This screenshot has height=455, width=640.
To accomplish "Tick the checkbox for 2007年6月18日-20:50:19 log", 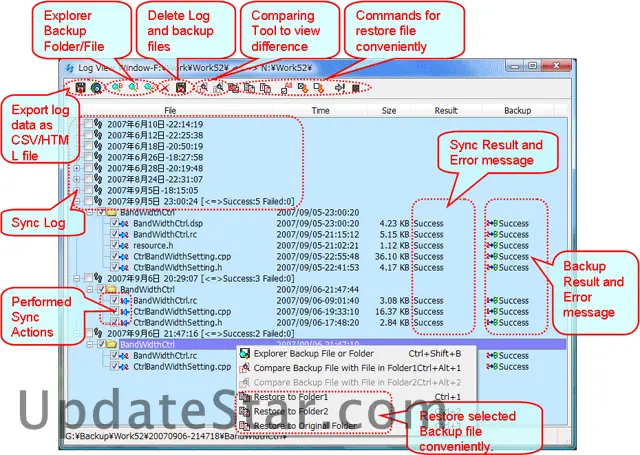I will 89,146.
